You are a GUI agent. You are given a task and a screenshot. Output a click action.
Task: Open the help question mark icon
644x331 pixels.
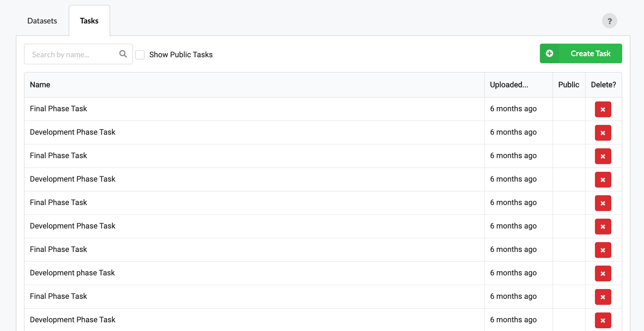point(610,20)
